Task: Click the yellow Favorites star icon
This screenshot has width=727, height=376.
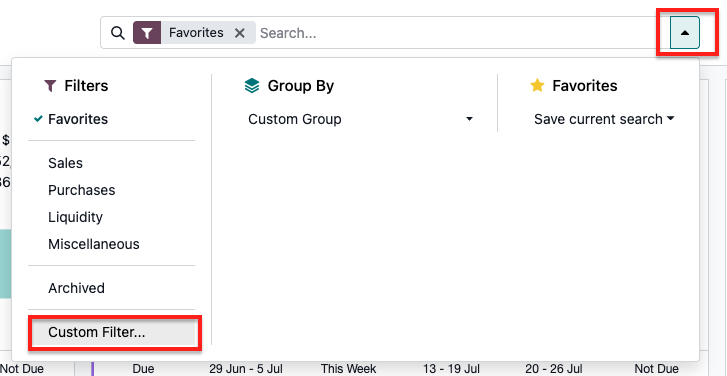Action: coord(537,85)
